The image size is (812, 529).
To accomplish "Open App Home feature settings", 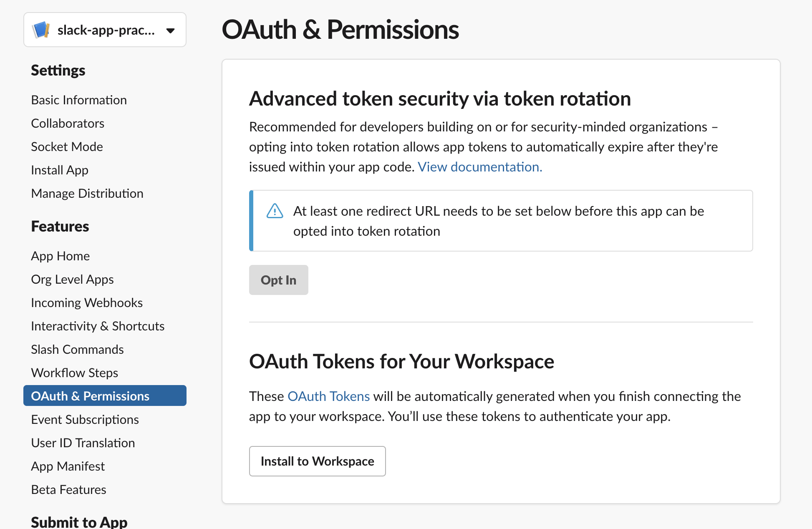I will pos(60,256).
